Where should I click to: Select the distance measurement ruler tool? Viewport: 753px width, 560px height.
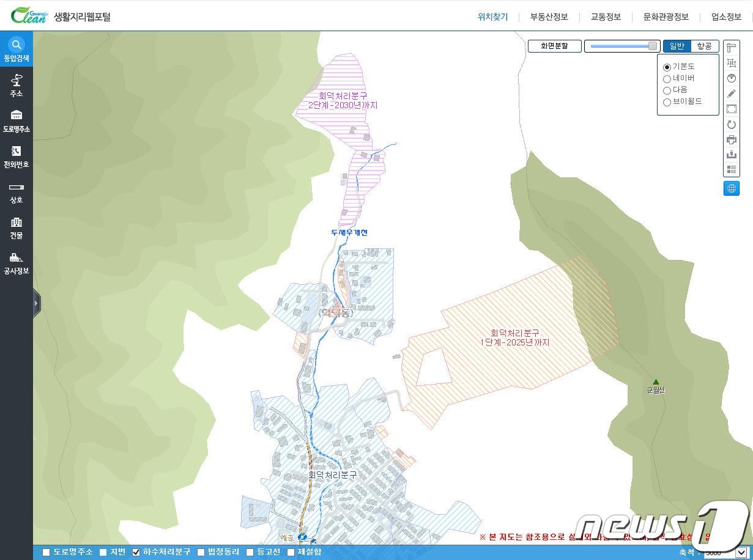pyautogui.click(x=731, y=48)
